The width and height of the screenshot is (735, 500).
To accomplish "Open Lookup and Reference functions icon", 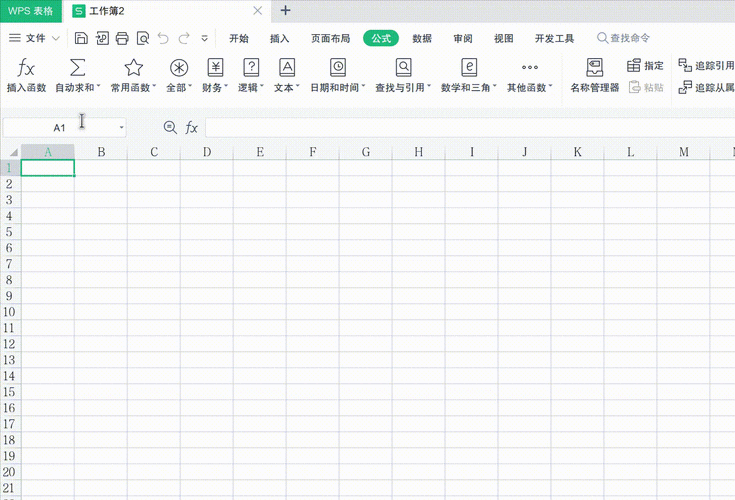I will 403,67.
